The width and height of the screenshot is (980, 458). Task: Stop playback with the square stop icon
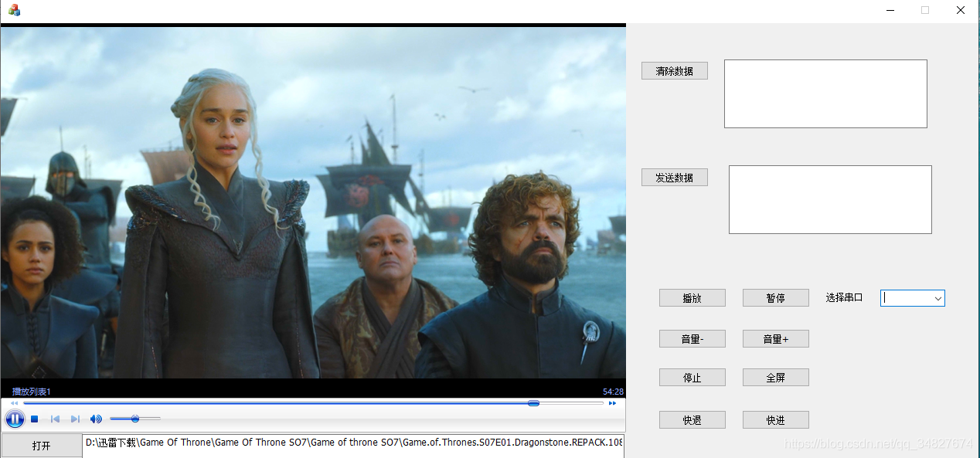click(x=35, y=419)
